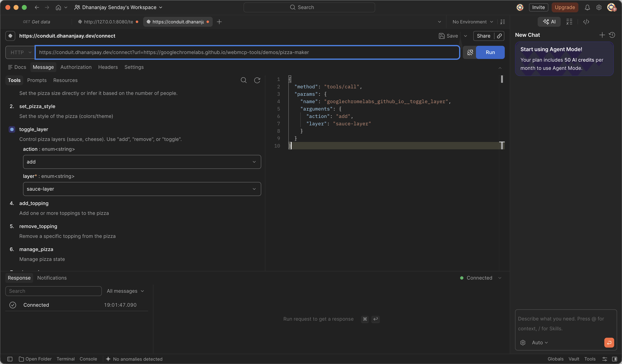Viewport: 622px width, 364px height.
Task: Open the Auto model dropdown
Action: click(540, 343)
